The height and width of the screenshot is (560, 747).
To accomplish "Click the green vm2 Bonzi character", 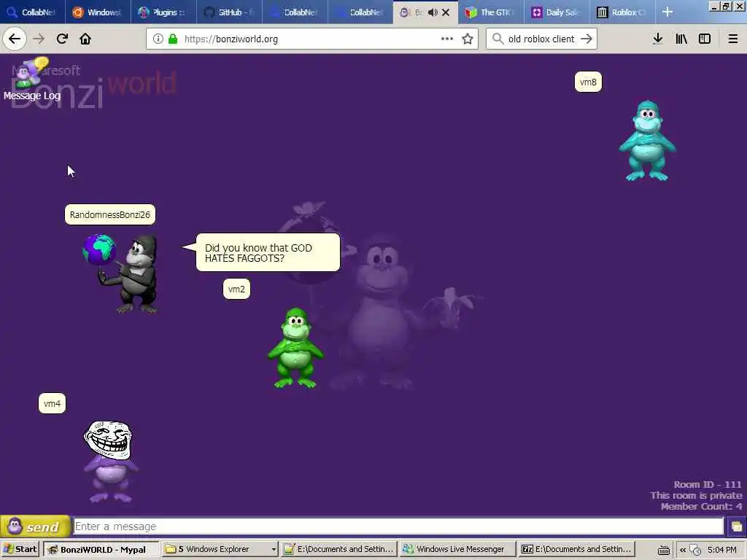I will 295,348.
